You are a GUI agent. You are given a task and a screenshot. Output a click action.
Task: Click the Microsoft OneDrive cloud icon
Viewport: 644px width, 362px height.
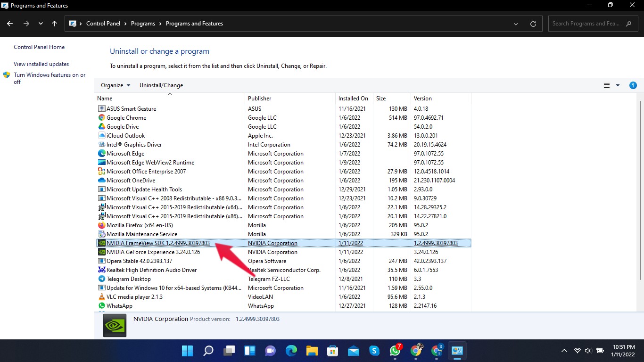click(x=101, y=181)
